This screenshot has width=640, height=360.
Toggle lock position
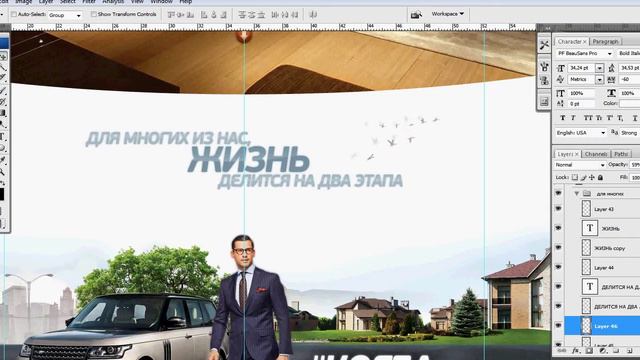click(x=592, y=178)
